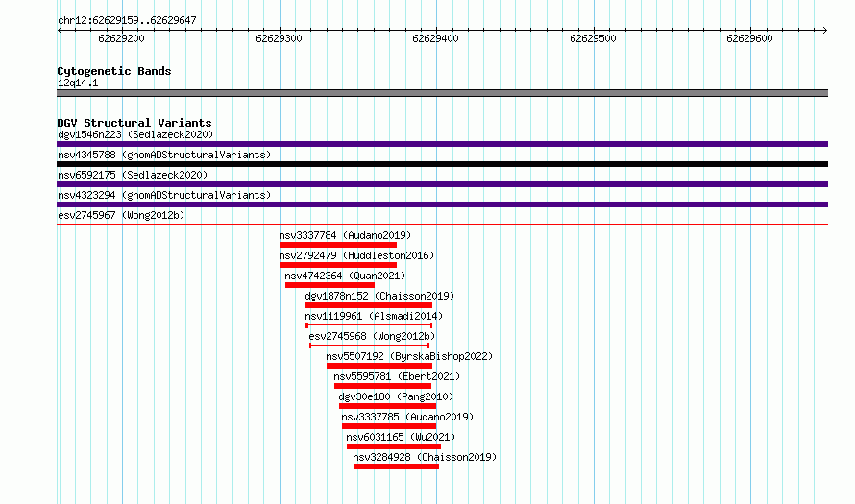Click the purple bar under nsv4323294
The width and height of the screenshot is (855, 504).
pyautogui.click(x=442, y=204)
